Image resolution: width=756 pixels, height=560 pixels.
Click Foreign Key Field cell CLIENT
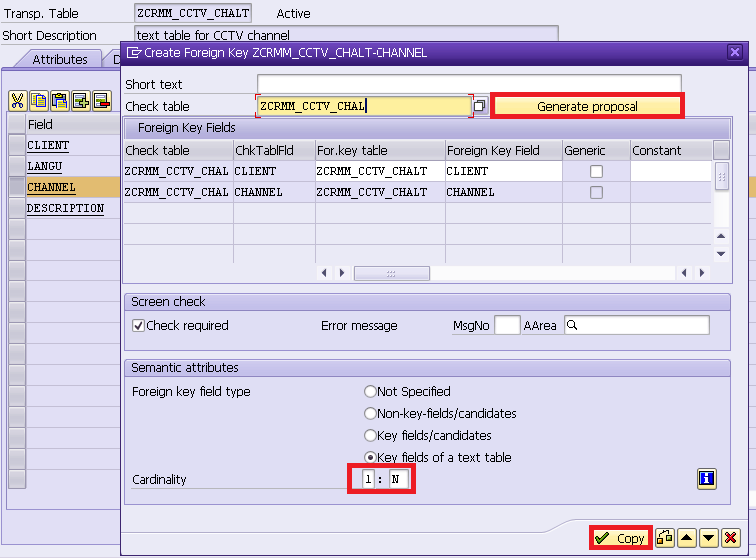tap(504, 171)
